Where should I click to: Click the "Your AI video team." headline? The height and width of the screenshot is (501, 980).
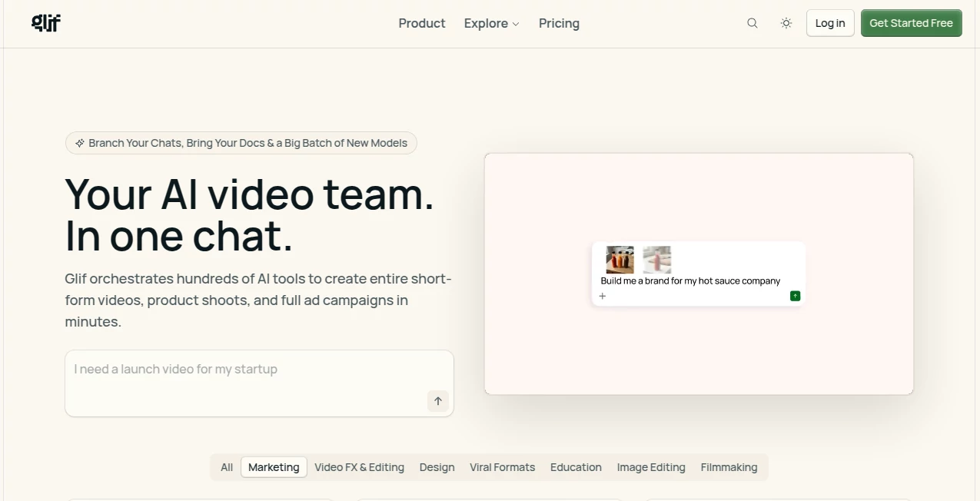250,194
